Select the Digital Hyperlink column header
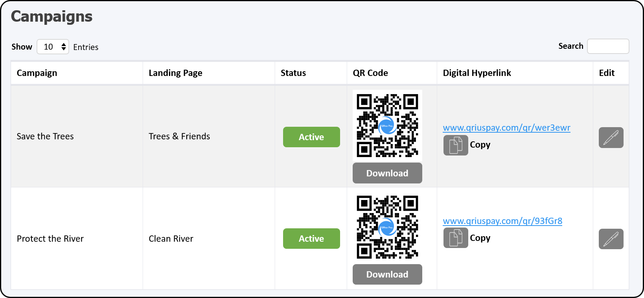The width and height of the screenshot is (644, 298). pos(477,73)
